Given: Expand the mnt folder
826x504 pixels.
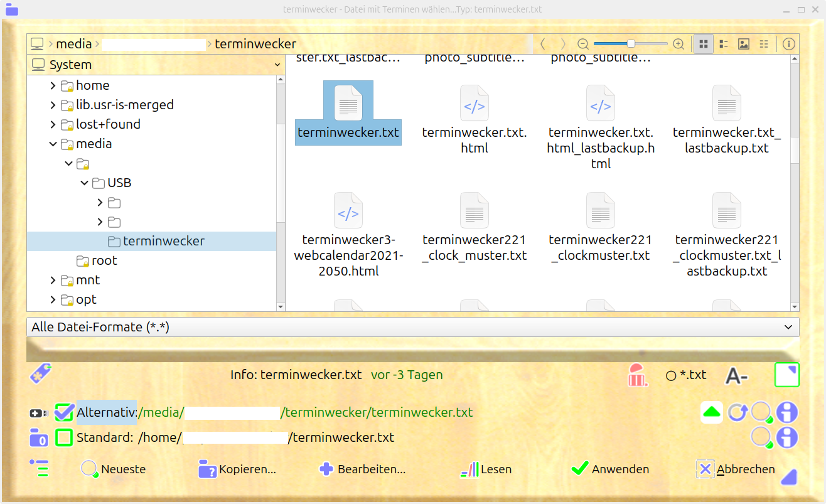Looking at the screenshot, I should pyautogui.click(x=53, y=280).
